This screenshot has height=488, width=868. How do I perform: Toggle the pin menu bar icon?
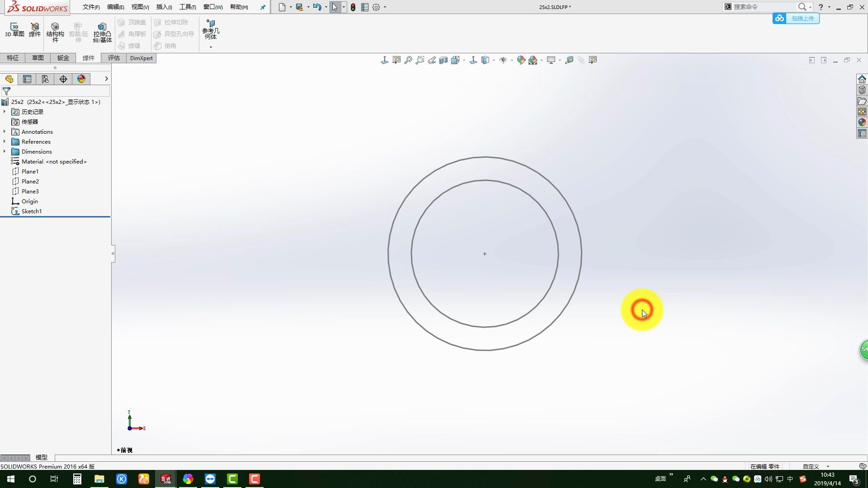[x=263, y=7]
